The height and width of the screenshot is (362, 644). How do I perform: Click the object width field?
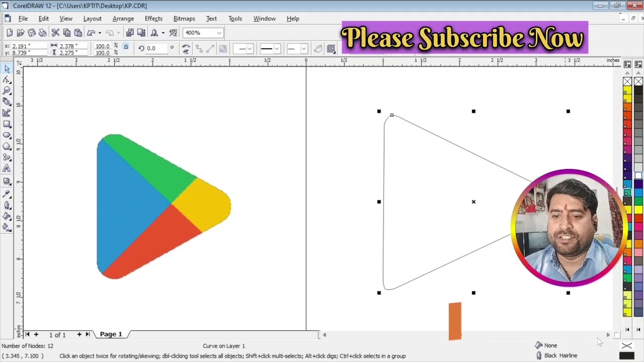tap(74, 46)
